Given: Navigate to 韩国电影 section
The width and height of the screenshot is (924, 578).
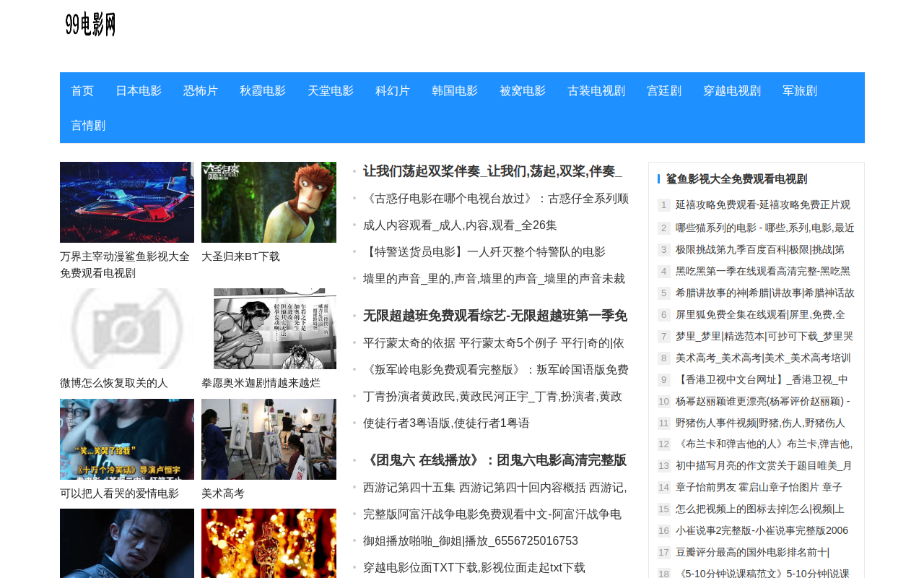Looking at the screenshot, I should (455, 90).
